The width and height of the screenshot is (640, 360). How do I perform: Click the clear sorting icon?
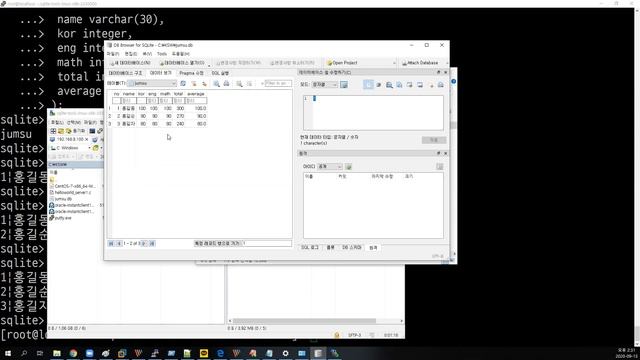click(204, 83)
